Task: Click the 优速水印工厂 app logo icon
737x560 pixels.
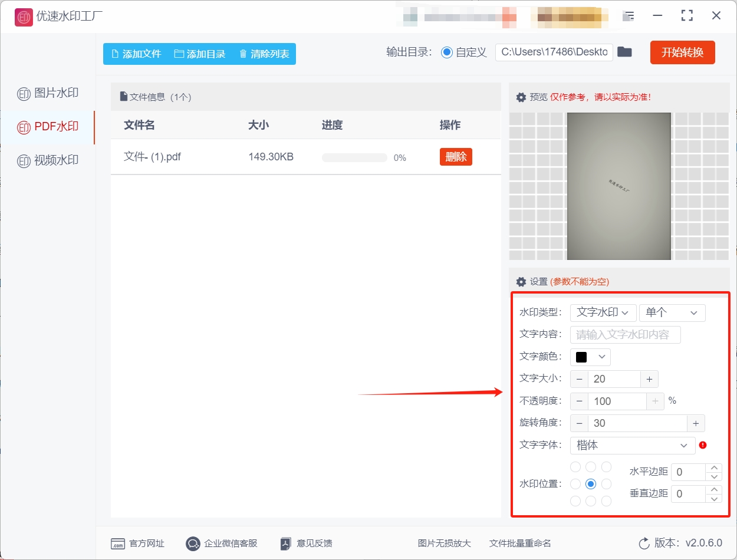Action: tap(23, 17)
